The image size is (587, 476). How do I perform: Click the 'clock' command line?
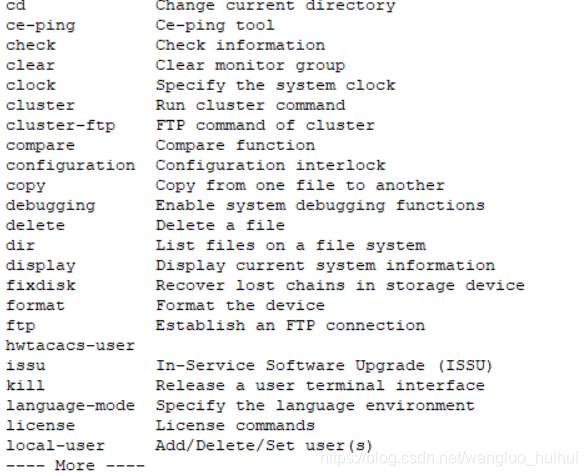(x=31, y=85)
